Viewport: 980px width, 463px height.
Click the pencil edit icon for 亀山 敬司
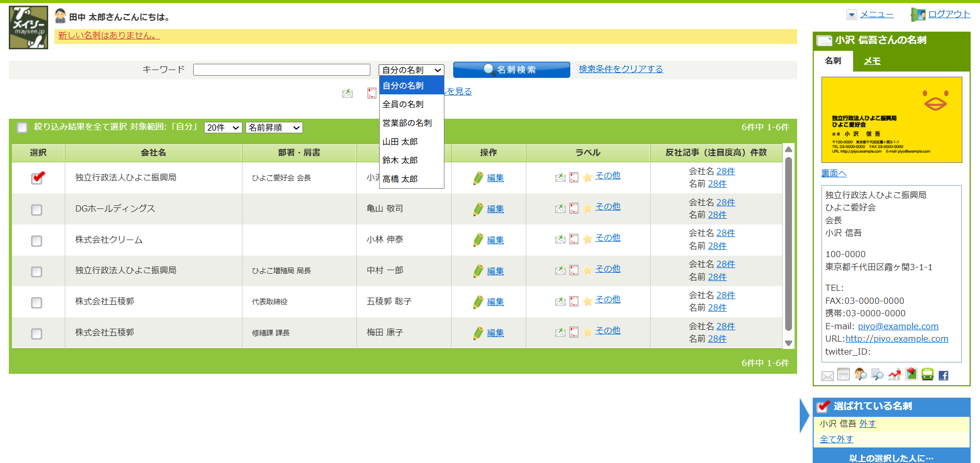[x=478, y=209]
